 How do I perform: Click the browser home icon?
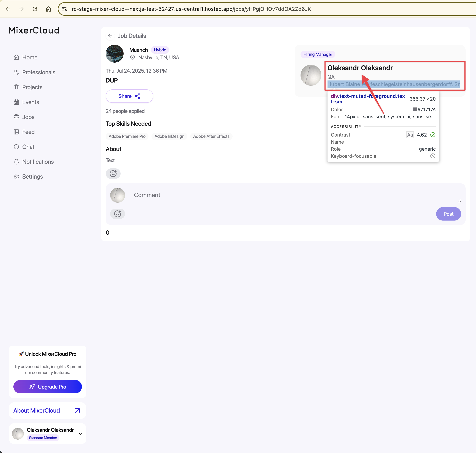(x=48, y=9)
